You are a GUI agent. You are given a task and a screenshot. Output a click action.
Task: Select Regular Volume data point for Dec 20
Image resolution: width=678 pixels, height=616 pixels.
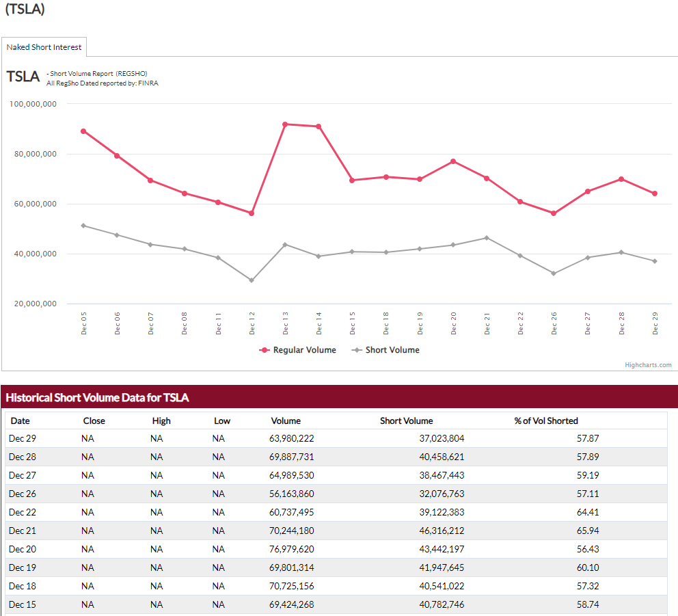point(453,161)
